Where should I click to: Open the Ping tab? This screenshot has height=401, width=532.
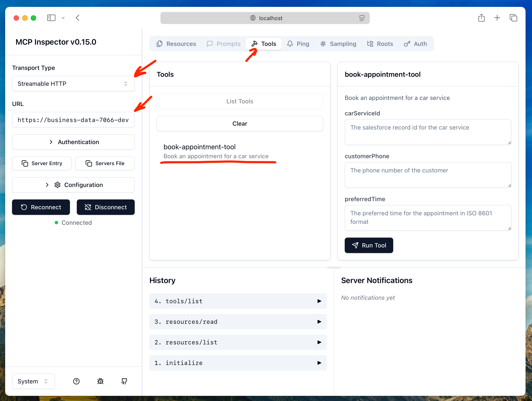click(298, 44)
